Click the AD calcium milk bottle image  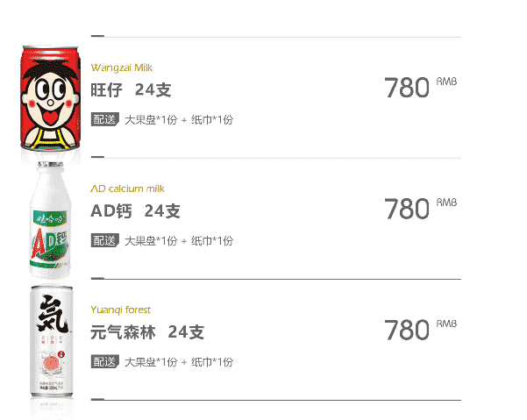[x=50, y=220]
